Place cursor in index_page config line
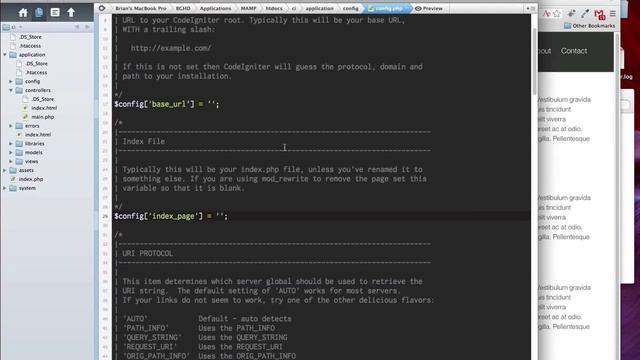Viewport: 640px width, 360px height. tap(171, 216)
